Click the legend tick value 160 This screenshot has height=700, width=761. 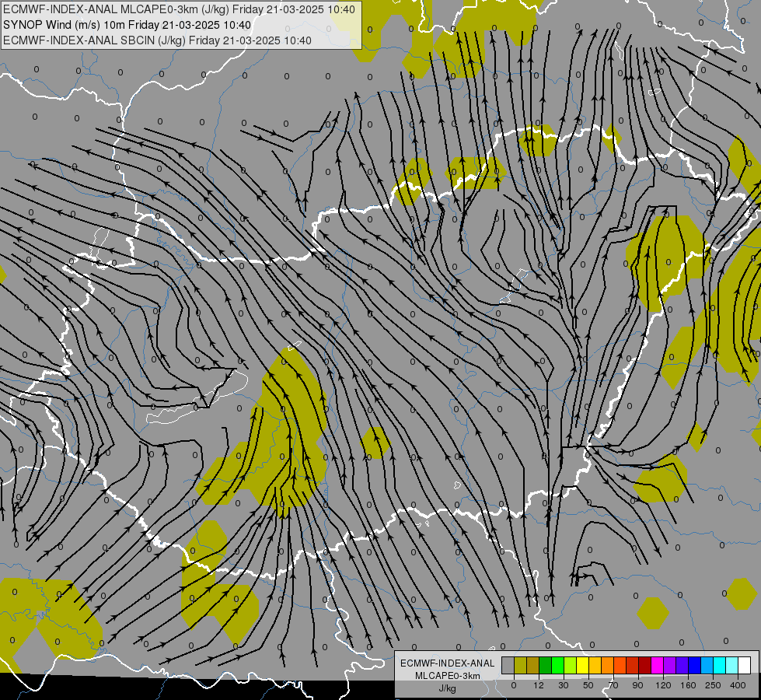click(x=688, y=685)
